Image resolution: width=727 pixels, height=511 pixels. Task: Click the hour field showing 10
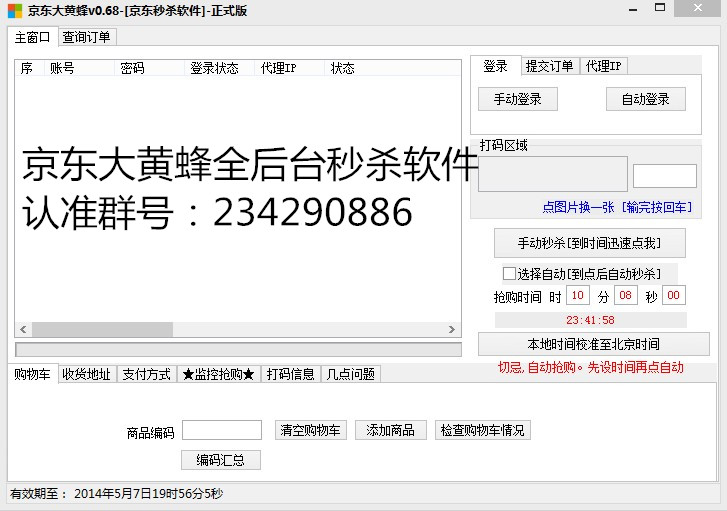tap(578, 295)
